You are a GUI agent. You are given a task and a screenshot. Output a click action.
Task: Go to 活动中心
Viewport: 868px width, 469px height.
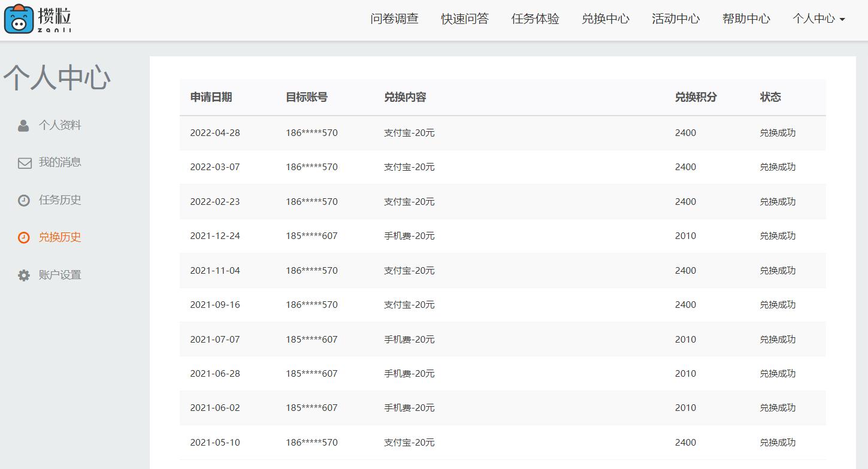[x=676, y=19]
